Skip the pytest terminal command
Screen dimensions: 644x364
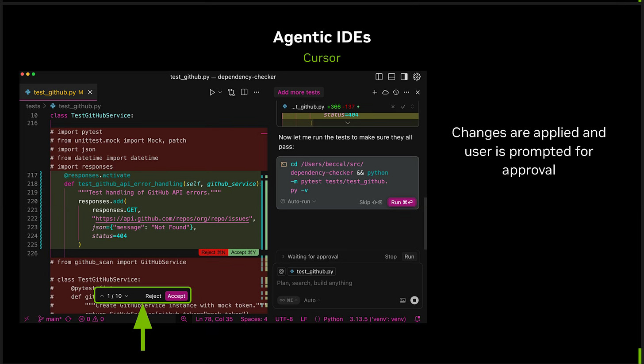pyautogui.click(x=371, y=202)
